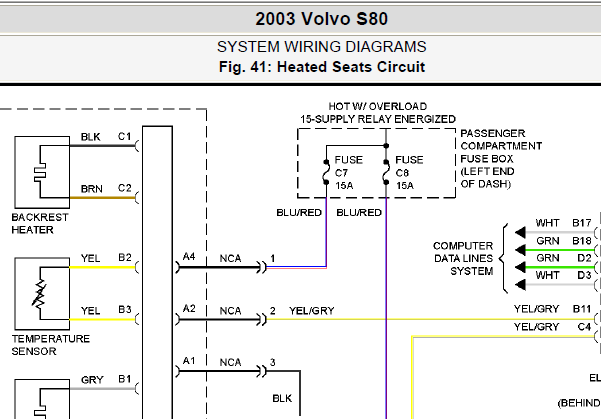The width and height of the screenshot is (601, 419).
Task: Select terminal label "D3"
Action: pos(584,275)
